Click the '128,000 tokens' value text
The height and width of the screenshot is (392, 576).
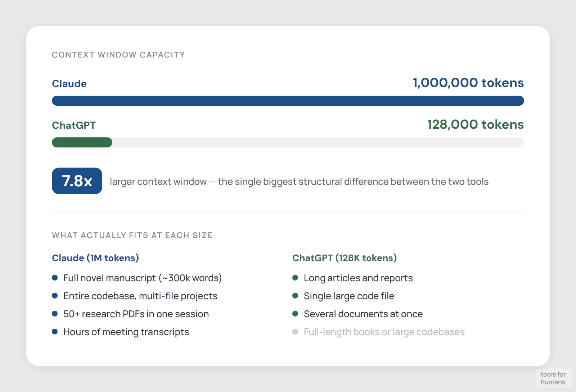click(475, 125)
